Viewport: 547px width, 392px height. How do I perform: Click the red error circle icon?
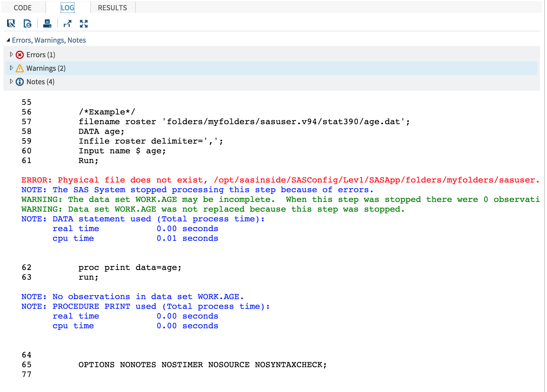click(20, 55)
